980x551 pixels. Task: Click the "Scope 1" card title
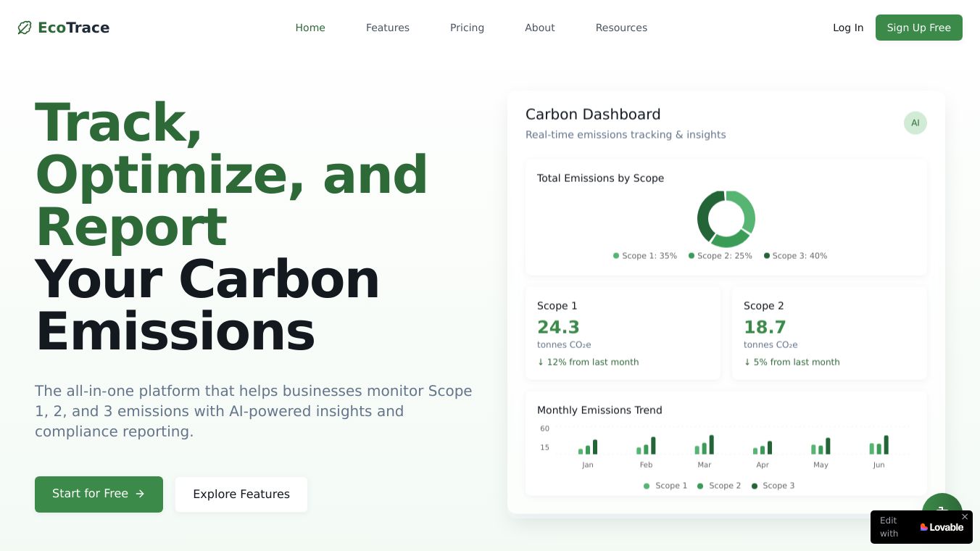coord(557,306)
